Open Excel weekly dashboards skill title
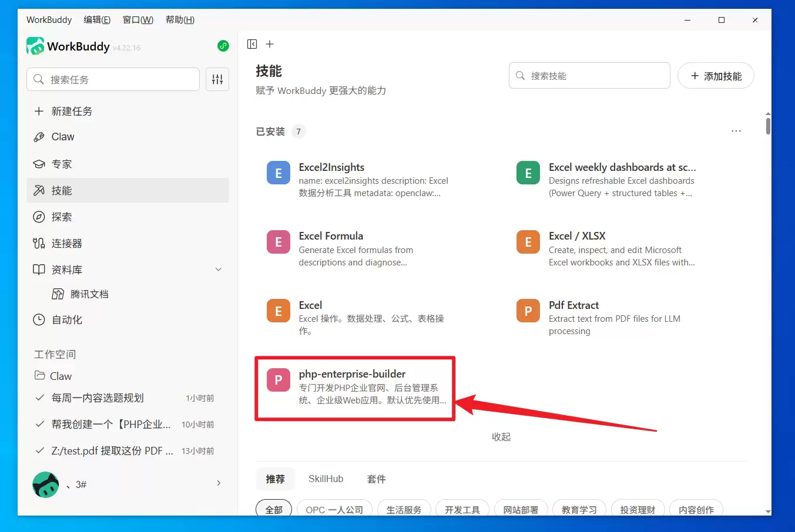The image size is (795, 532). [x=622, y=167]
